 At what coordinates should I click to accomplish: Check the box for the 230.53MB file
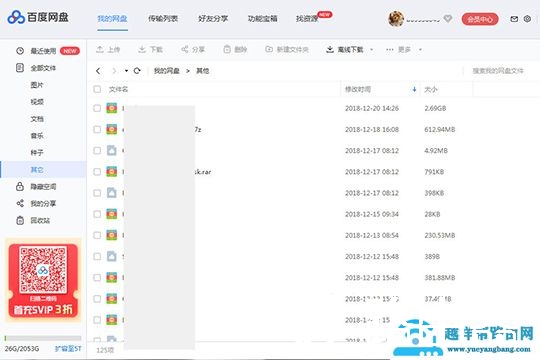pyautogui.click(x=97, y=235)
